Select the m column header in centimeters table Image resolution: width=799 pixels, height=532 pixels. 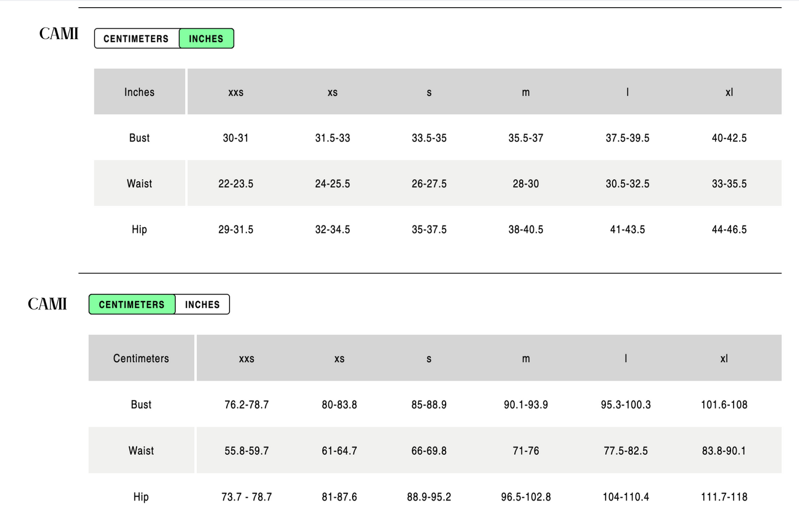click(526, 358)
